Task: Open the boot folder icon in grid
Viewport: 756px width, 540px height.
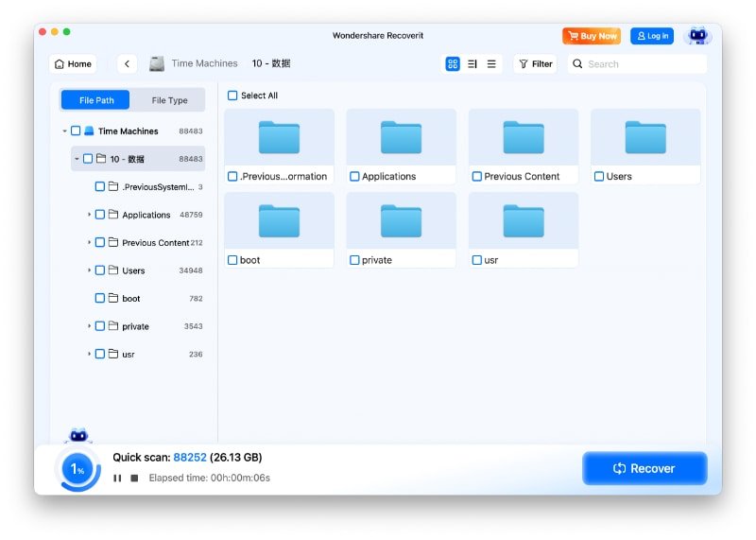Action: [279, 221]
